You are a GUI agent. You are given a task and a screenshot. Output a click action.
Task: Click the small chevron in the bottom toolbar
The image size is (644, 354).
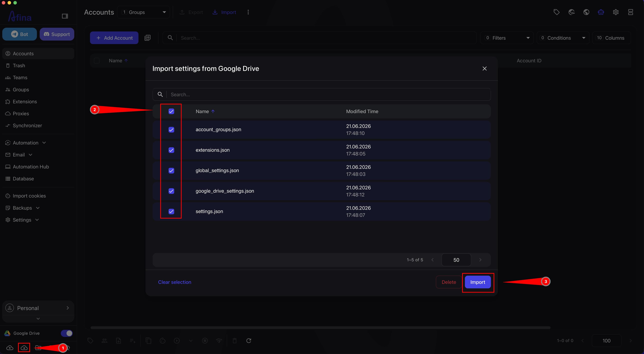191,341
